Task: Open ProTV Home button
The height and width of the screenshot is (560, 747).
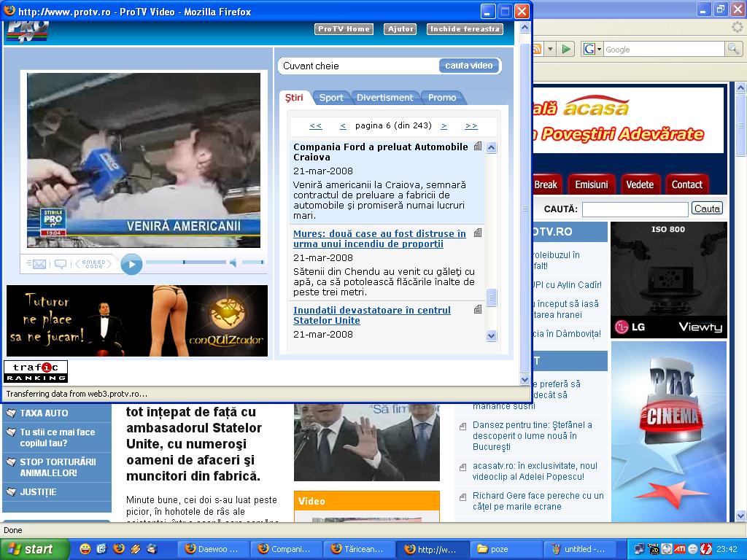Action: point(344,29)
